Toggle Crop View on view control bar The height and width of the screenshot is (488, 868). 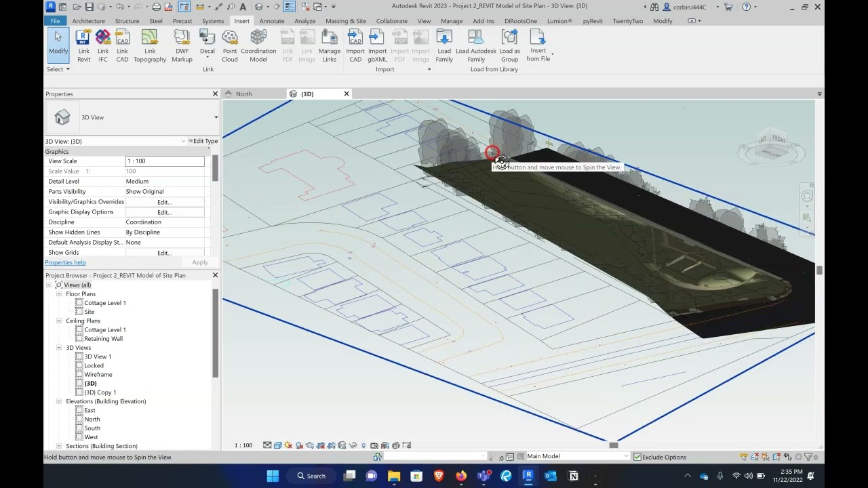pos(321,445)
